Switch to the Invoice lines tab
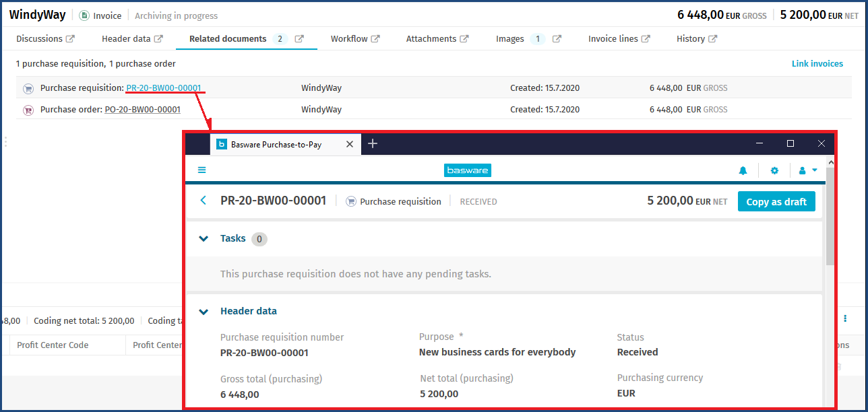Screen dimensions: 868x412 (613, 39)
